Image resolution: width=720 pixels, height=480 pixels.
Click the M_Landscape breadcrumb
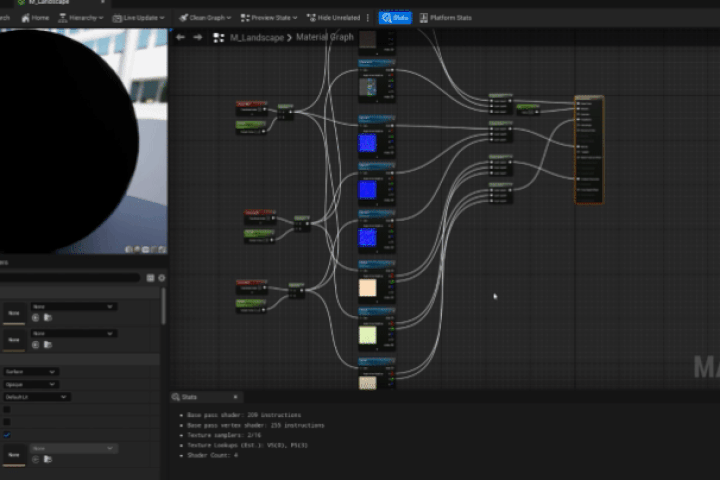(257, 38)
